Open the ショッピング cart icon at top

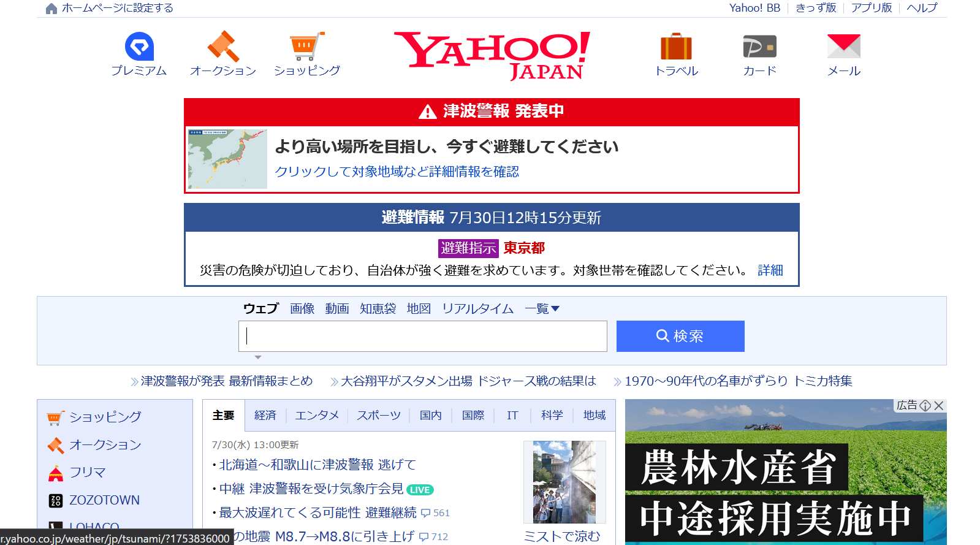pyautogui.click(x=306, y=47)
